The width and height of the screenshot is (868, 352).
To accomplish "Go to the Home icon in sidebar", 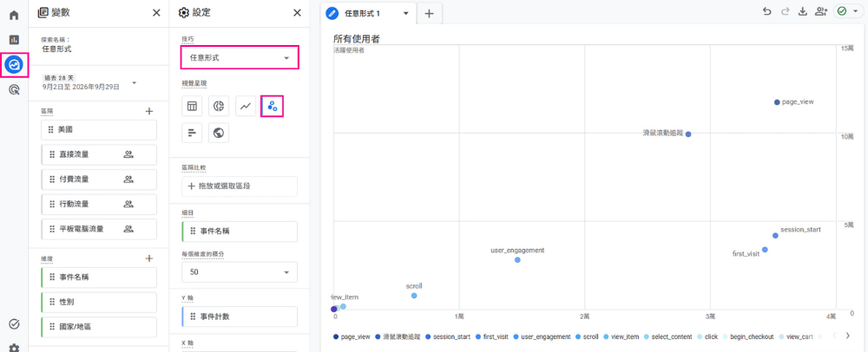I will point(14,15).
